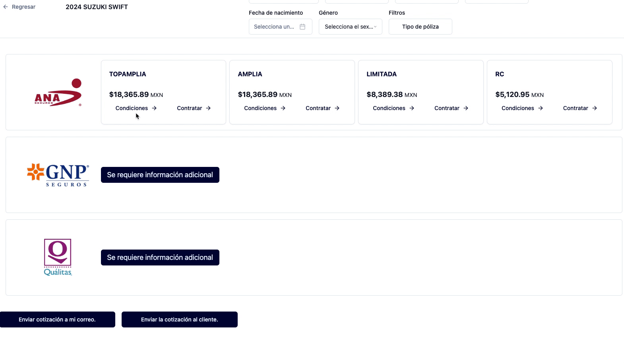This screenshot has height=364, width=624.
Task: Select the TOPAMPLIA price $18,365.89
Action: point(129,95)
